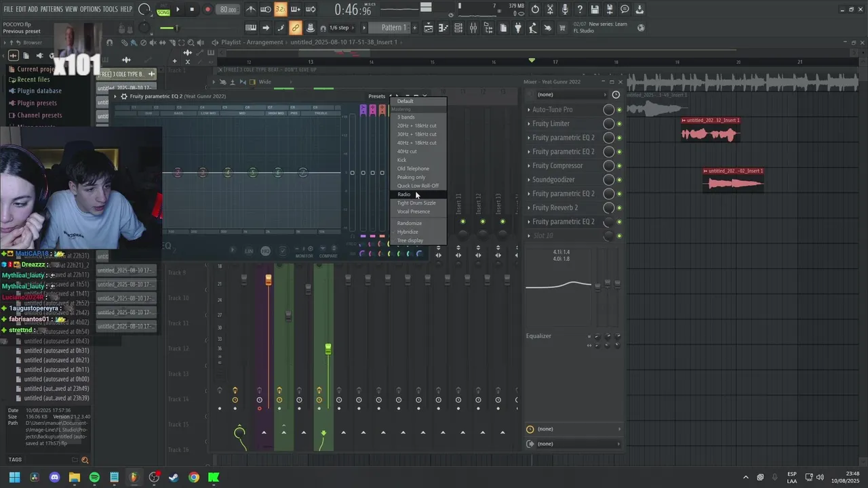
Task: Open the mixer output (none) dropdown at bottom
Action: pyautogui.click(x=574, y=444)
